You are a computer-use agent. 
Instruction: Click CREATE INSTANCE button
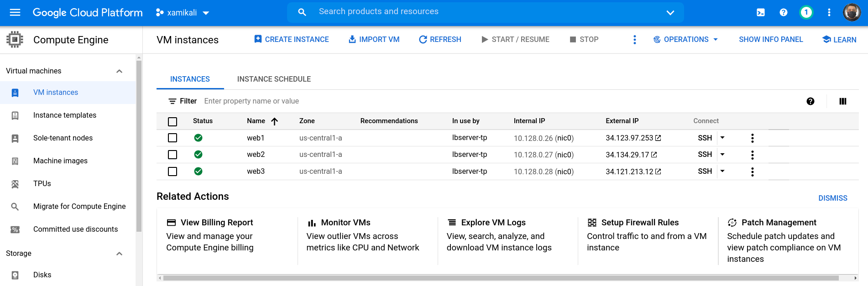pos(291,40)
